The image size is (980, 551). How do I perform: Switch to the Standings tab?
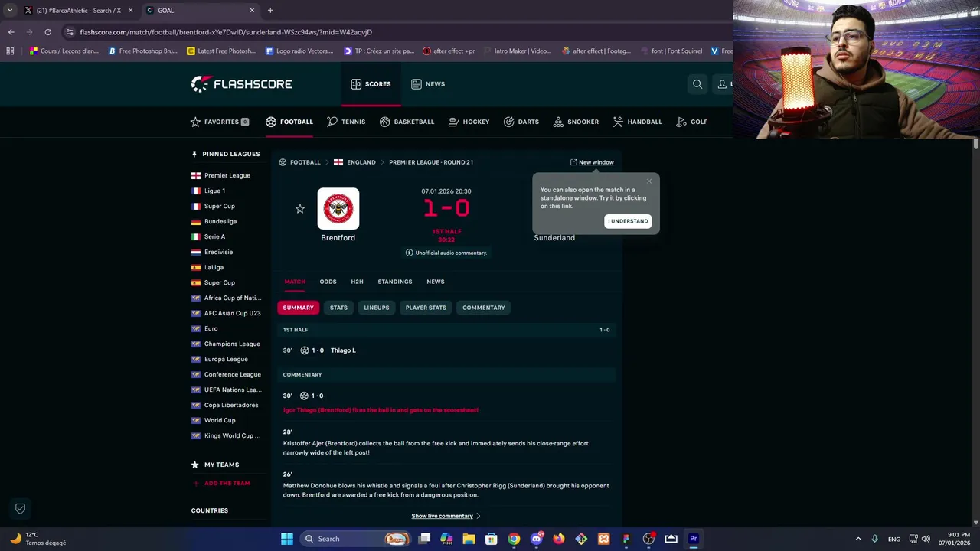(x=395, y=282)
